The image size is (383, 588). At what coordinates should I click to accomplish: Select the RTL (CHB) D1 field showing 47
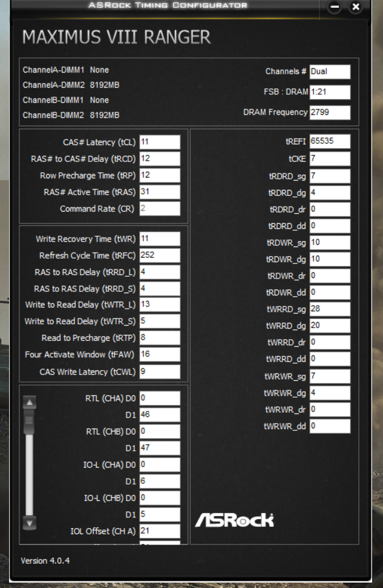[160, 448]
